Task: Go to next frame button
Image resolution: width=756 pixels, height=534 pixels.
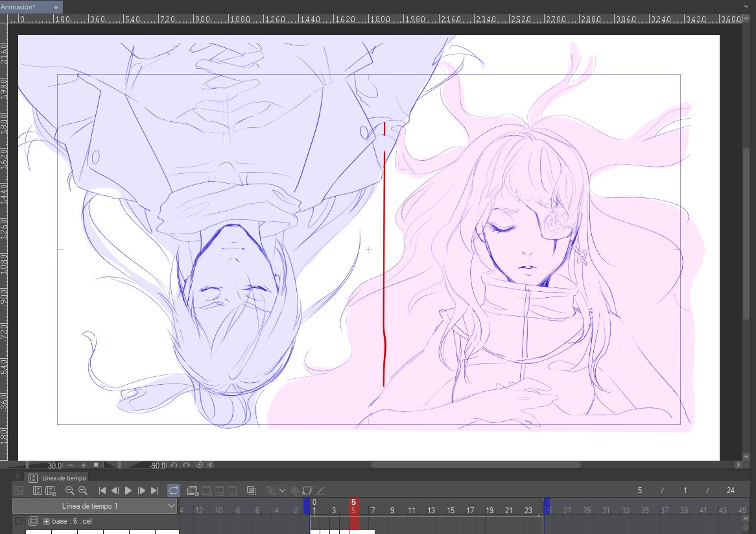Action: [141, 491]
